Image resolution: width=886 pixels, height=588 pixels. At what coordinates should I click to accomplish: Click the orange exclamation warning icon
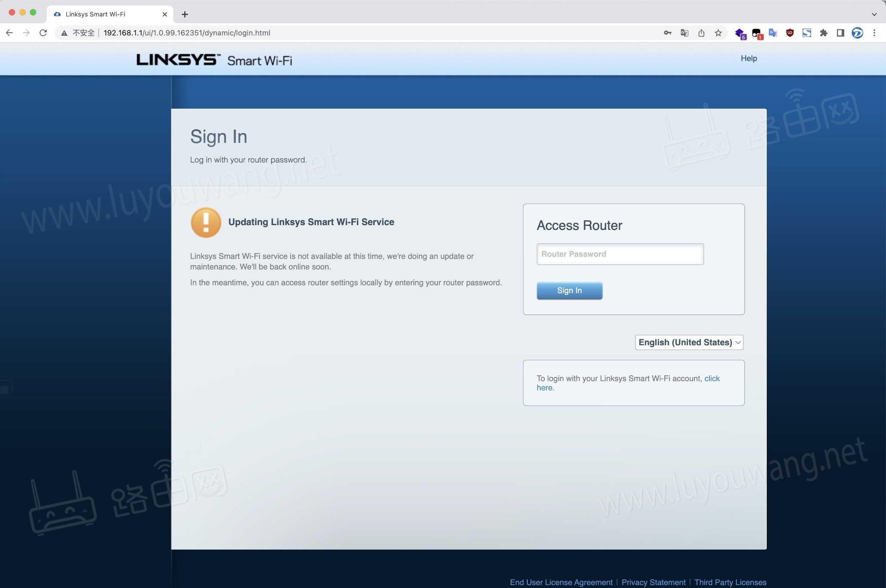[206, 223]
